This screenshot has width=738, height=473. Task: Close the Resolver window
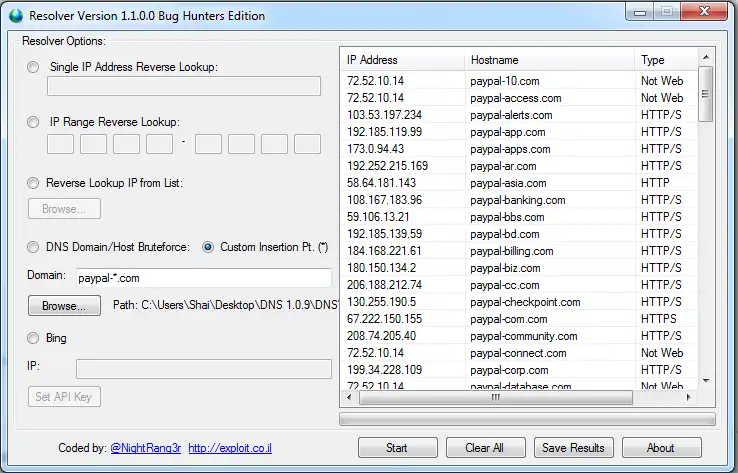point(705,11)
